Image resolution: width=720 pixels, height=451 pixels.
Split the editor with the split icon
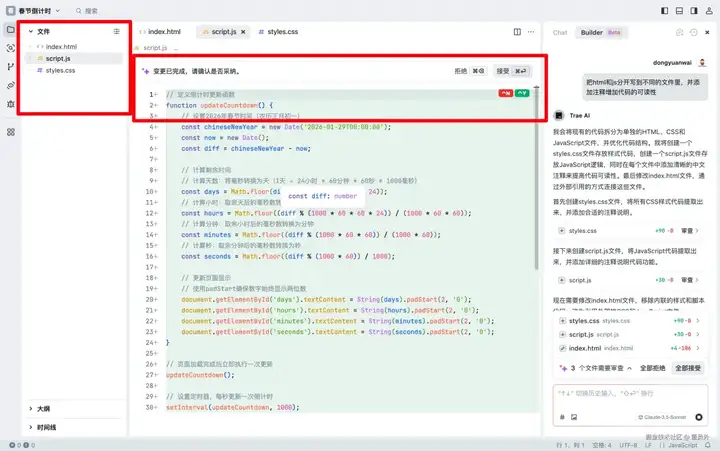(517, 32)
